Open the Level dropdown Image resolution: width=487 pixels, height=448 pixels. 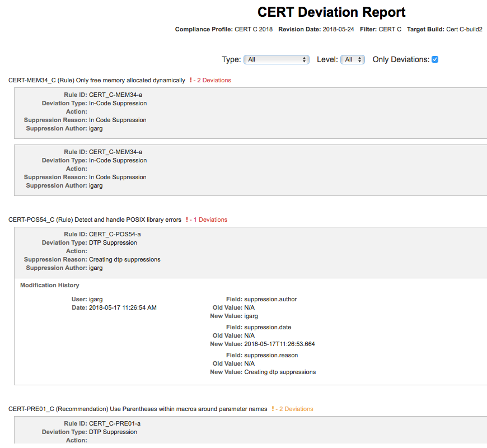353,59
